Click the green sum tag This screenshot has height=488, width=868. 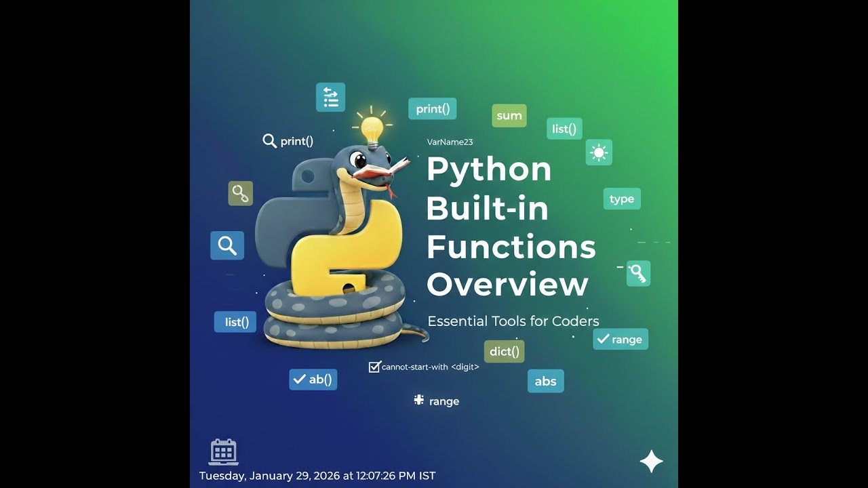509,116
